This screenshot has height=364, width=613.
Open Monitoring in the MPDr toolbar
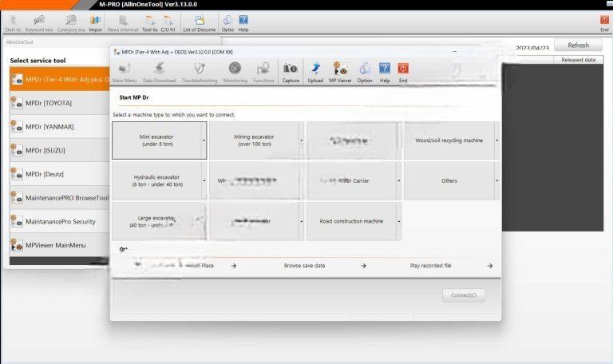pos(235,73)
